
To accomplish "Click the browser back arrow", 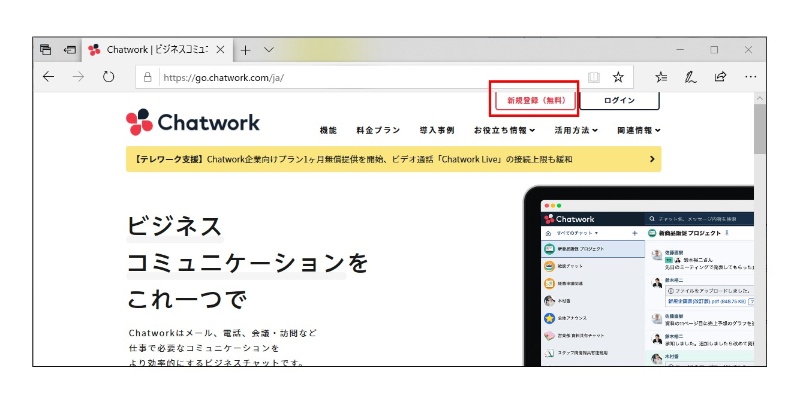I will 48,76.
